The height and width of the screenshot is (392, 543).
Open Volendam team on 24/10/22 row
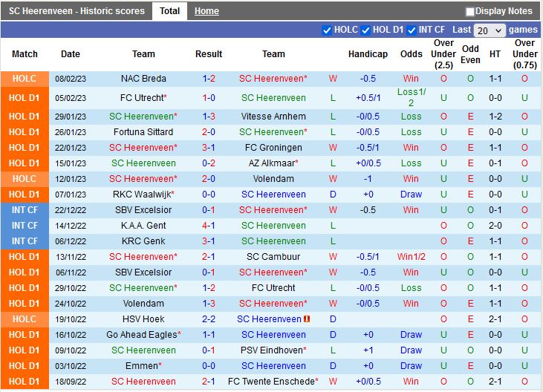click(143, 304)
